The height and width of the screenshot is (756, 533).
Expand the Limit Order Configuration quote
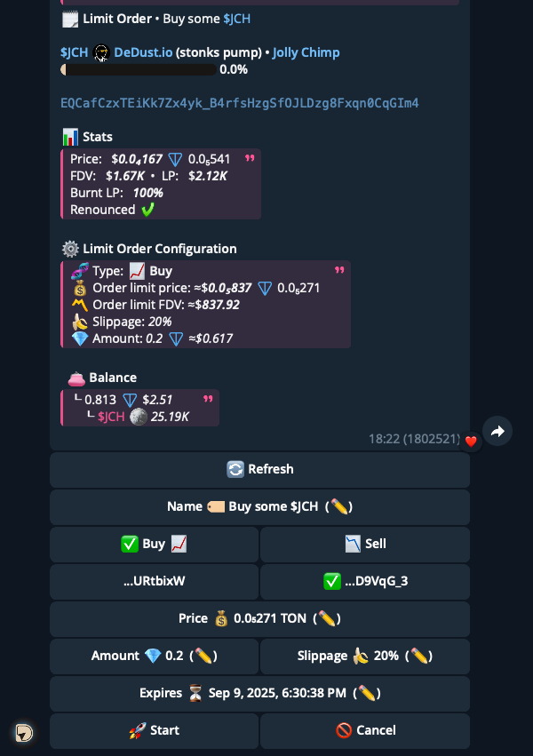[x=339, y=270]
